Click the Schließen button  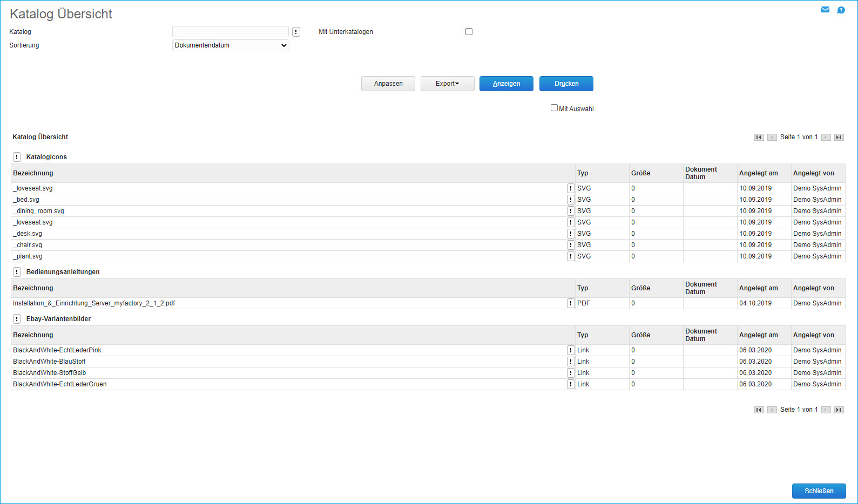coord(819,491)
